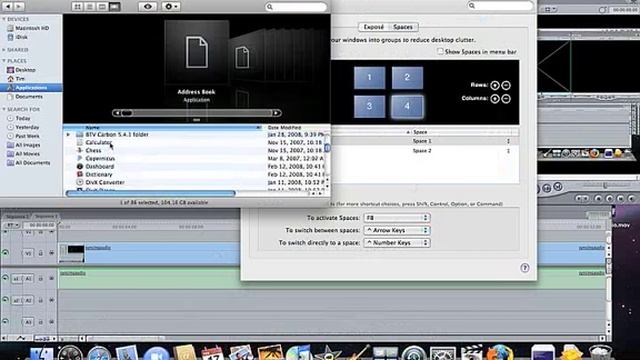
Task: Open the Space 1 assignment popup
Action: tap(508, 141)
